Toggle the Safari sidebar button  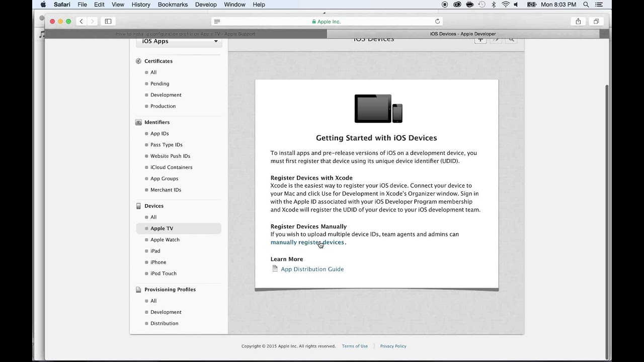click(108, 22)
